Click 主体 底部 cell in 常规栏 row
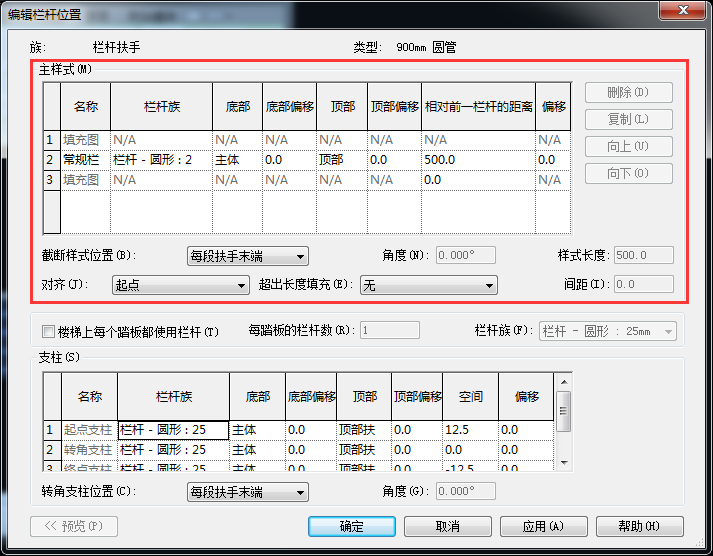This screenshot has height=556, width=713. pyautogui.click(x=236, y=160)
